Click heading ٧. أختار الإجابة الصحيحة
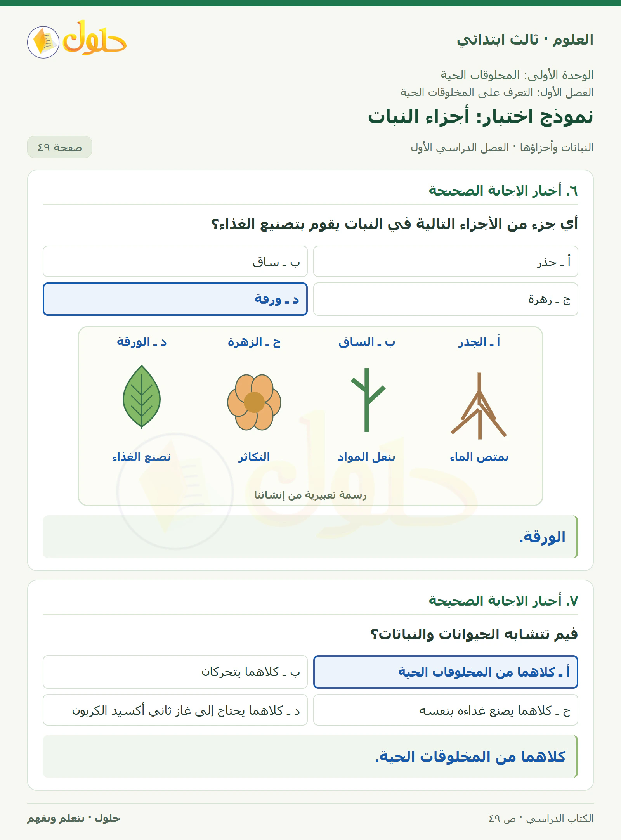This screenshot has height=840, width=621. (x=503, y=601)
